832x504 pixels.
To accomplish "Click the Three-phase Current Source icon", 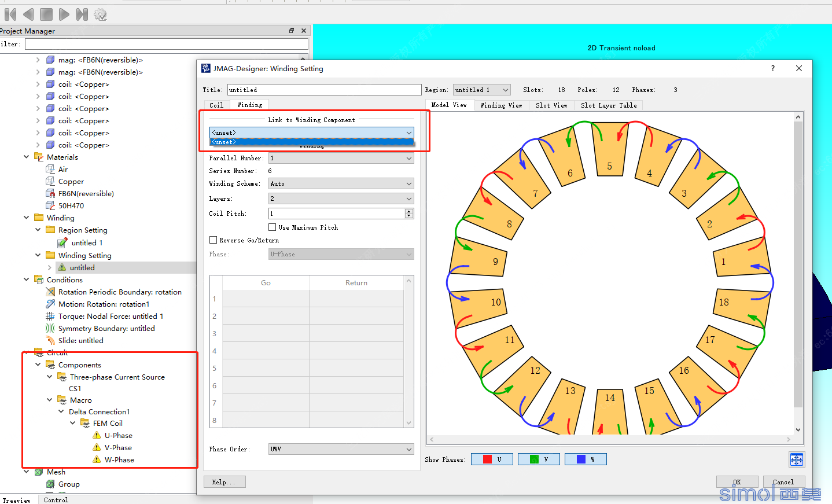I will pyautogui.click(x=62, y=377).
